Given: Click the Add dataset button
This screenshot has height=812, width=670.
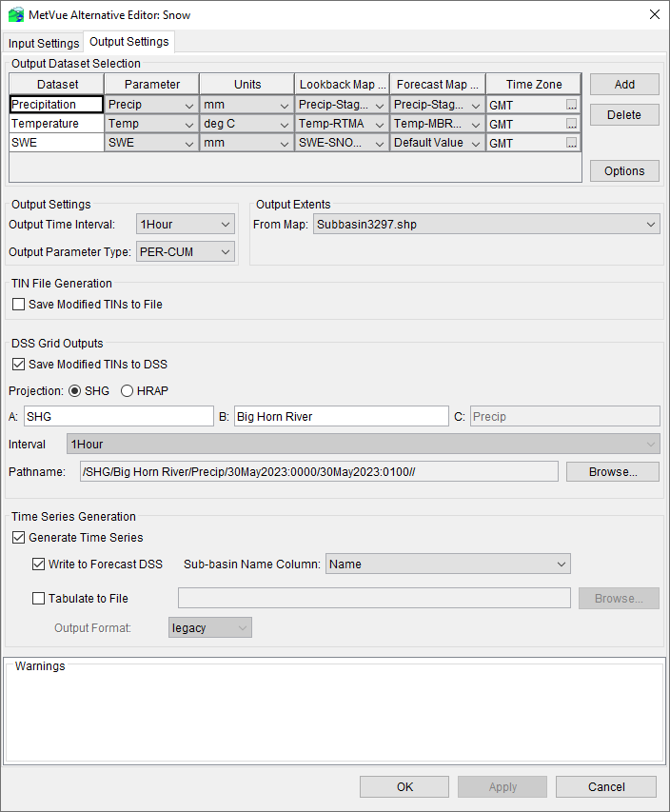Looking at the screenshot, I should 624,85.
